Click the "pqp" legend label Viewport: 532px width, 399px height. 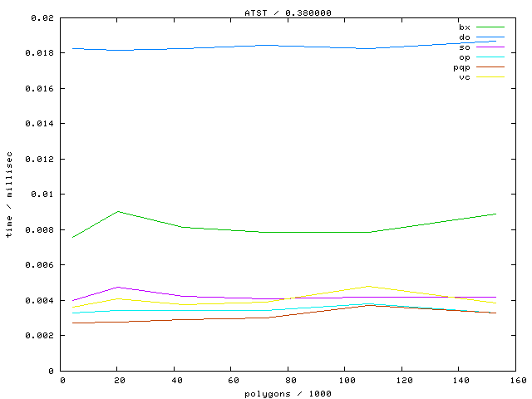pyautogui.click(x=461, y=67)
